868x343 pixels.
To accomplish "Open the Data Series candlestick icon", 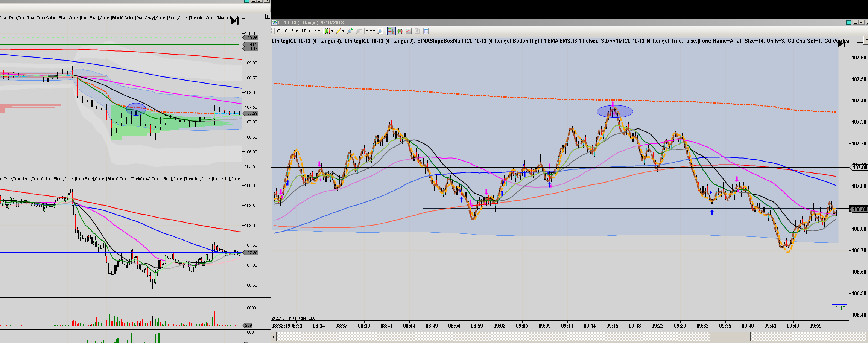I will (x=400, y=31).
